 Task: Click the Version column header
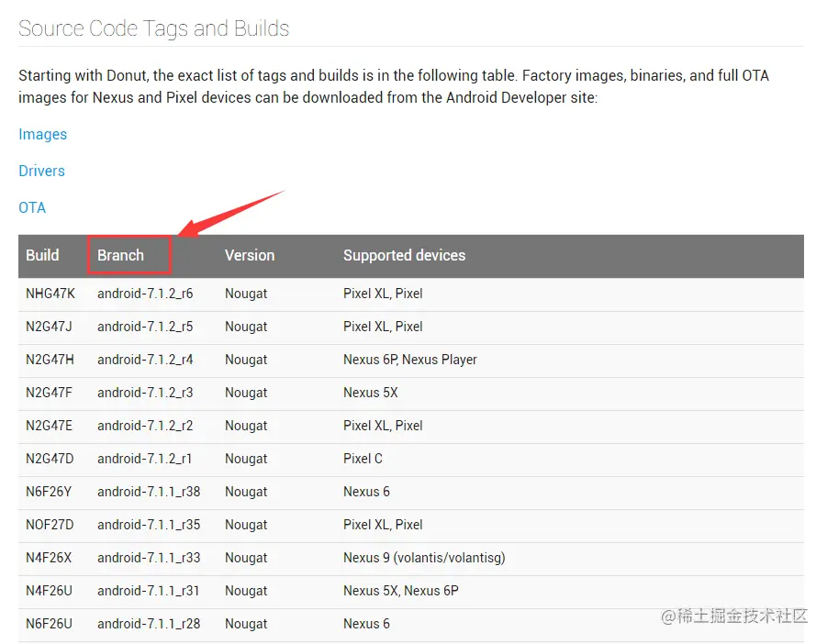(250, 255)
